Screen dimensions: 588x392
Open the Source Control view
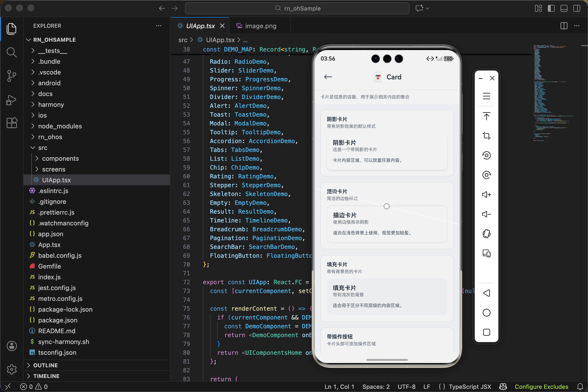click(x=12, y=76)
